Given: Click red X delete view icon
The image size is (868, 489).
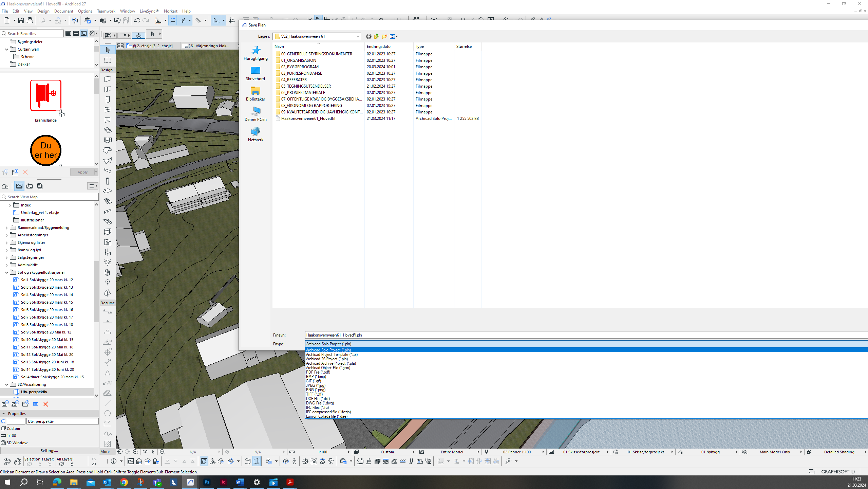Looking at the screenshot, I should click(46, 404).
